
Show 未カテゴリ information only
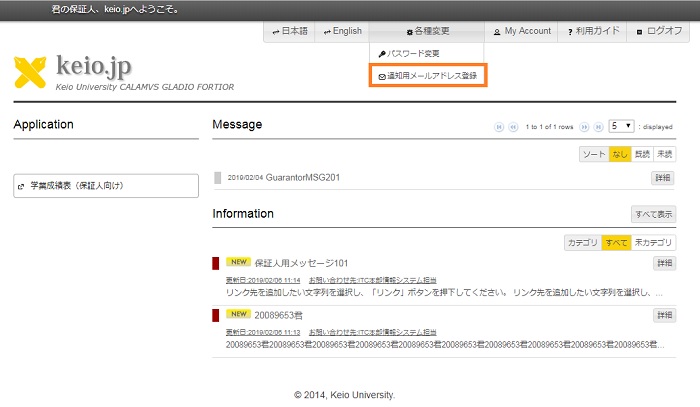coord(654,242)
